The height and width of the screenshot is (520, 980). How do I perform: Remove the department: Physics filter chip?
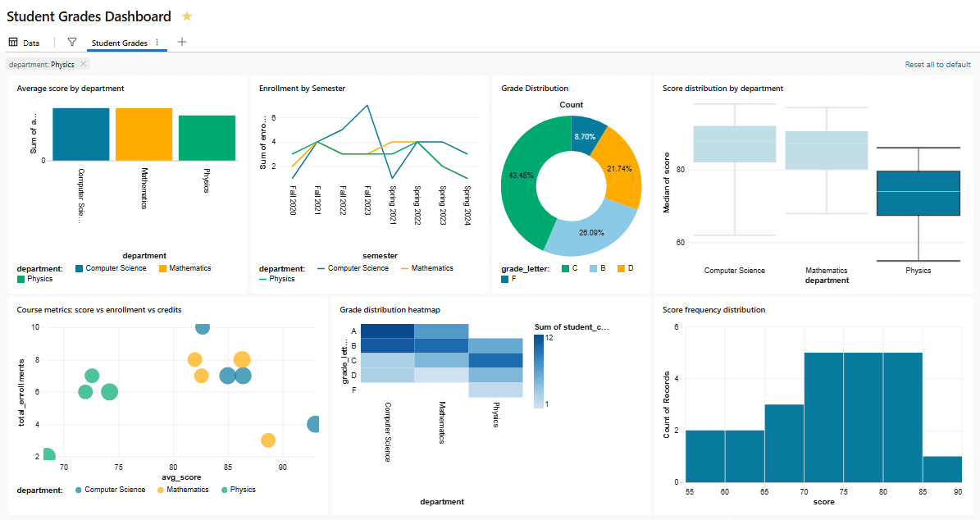pos(83,64)
